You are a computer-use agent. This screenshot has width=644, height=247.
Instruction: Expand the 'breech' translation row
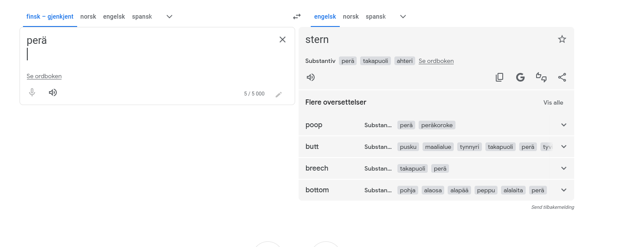564,168
